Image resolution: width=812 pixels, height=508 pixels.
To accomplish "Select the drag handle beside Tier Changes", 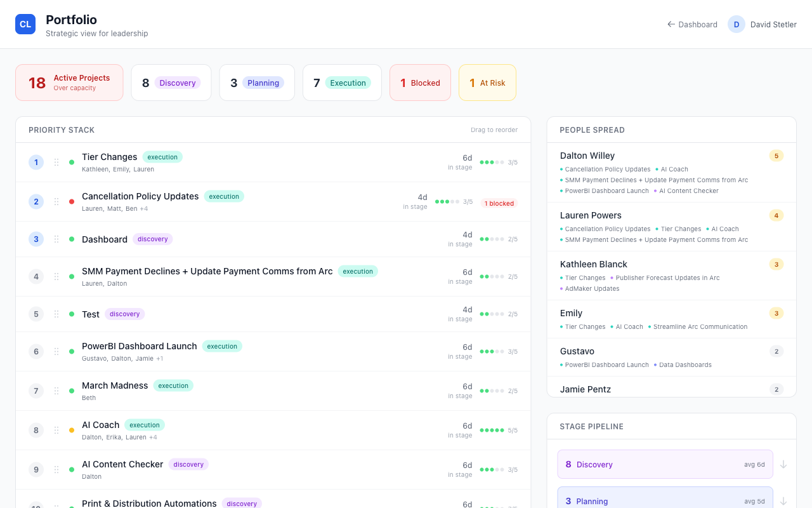I will point(56,162).
